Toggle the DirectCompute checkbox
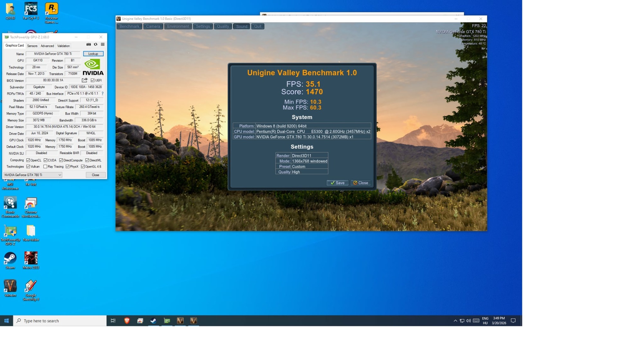 pos(61,160)
